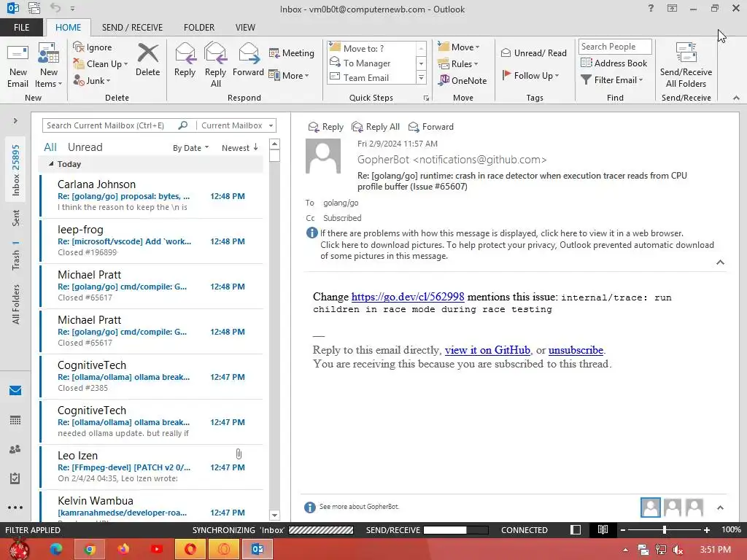Open the Inbox folder in collapsed pane
747x560 pixels.
tap(16, 170)
